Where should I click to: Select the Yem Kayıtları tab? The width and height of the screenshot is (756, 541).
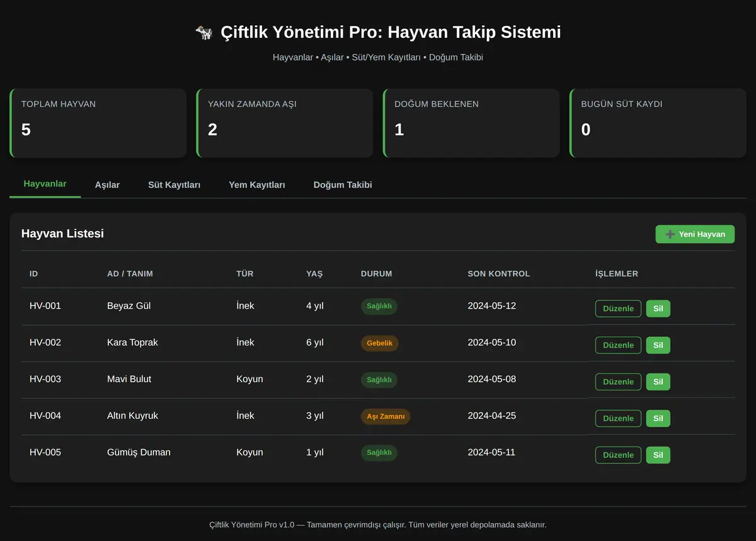(257, 185)
